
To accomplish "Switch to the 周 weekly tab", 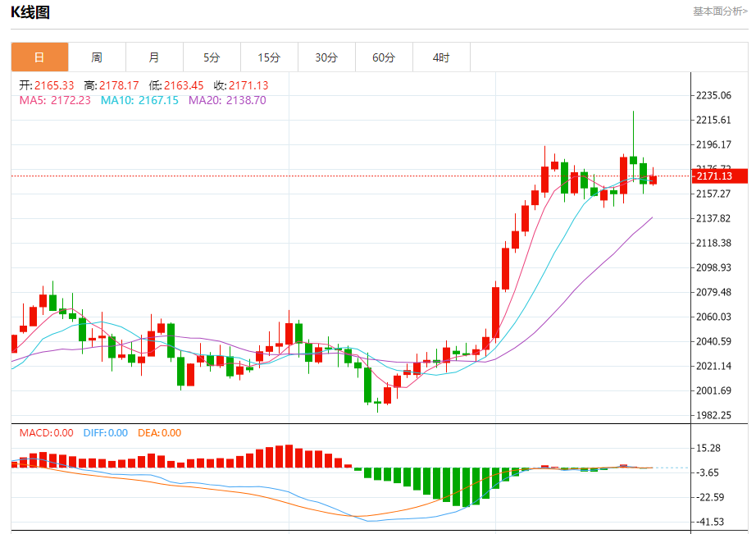I will pyautogui.click(x=97, y=57).
